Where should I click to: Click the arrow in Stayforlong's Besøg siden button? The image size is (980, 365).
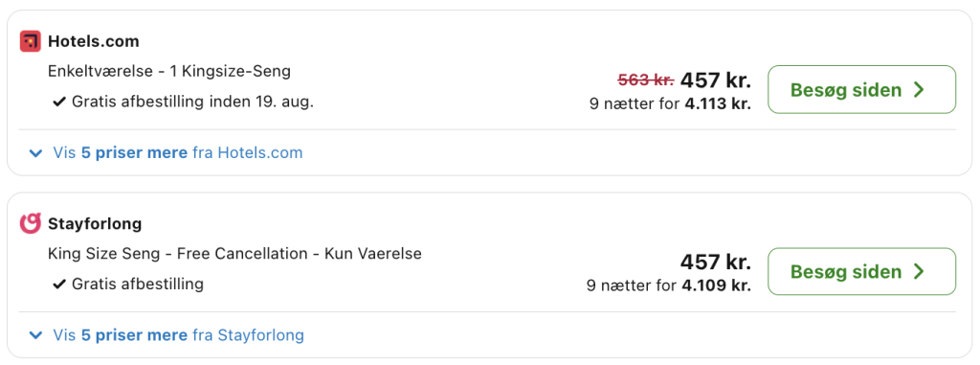point(918,272)
